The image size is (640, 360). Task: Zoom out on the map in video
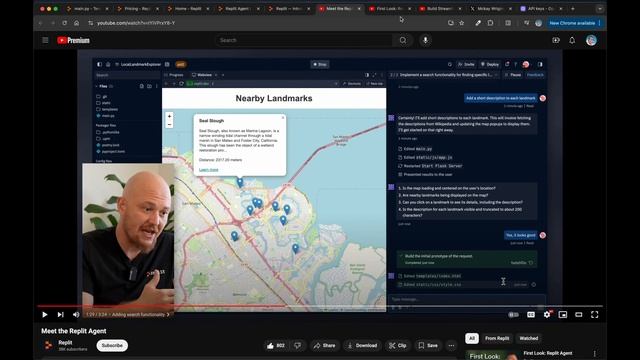(169, 124)
